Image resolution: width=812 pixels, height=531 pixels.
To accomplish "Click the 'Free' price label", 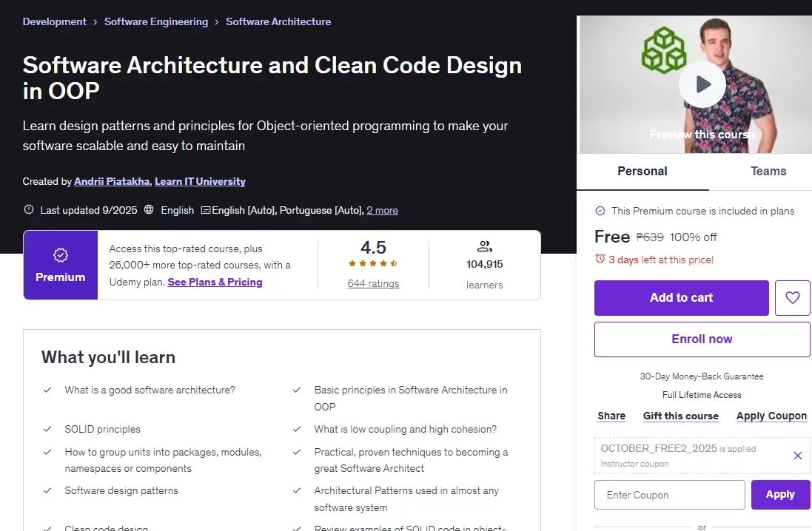I will coord(612,237).
